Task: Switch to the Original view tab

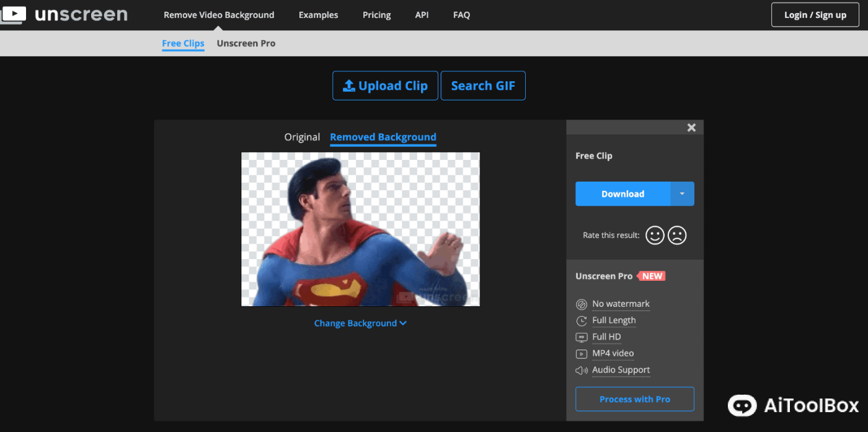Action: point(302,137)
